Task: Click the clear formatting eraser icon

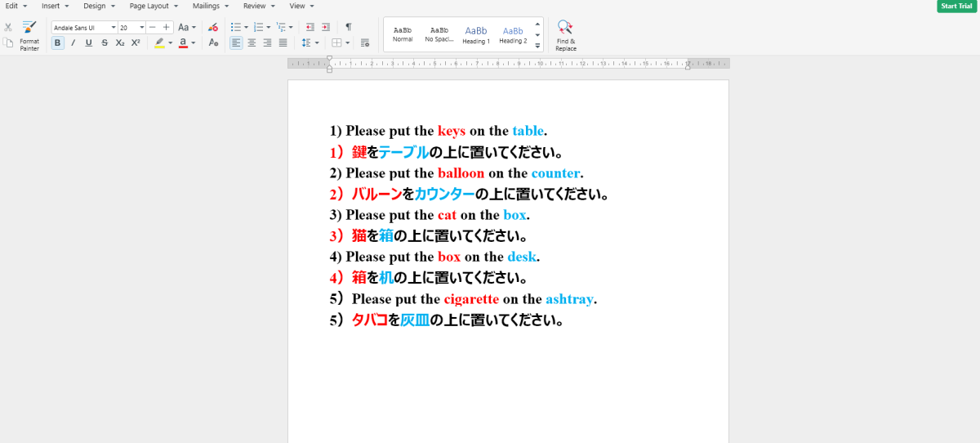Action: coord(213,27)
